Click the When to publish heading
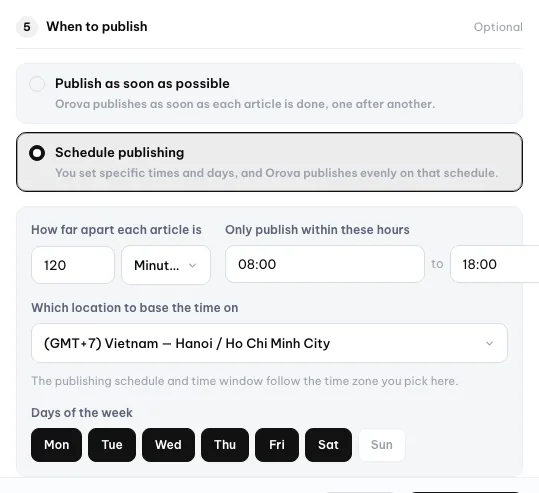Viewport: 539px width, 493px height. [97, 26]
